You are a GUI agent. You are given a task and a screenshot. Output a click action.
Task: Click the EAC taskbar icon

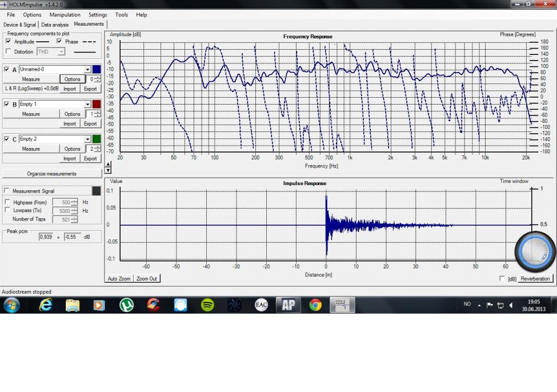tap(261, 305)
